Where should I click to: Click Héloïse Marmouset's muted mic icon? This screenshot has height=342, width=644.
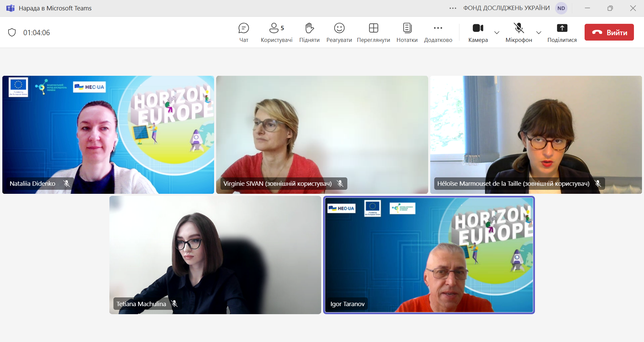[598, 183]
